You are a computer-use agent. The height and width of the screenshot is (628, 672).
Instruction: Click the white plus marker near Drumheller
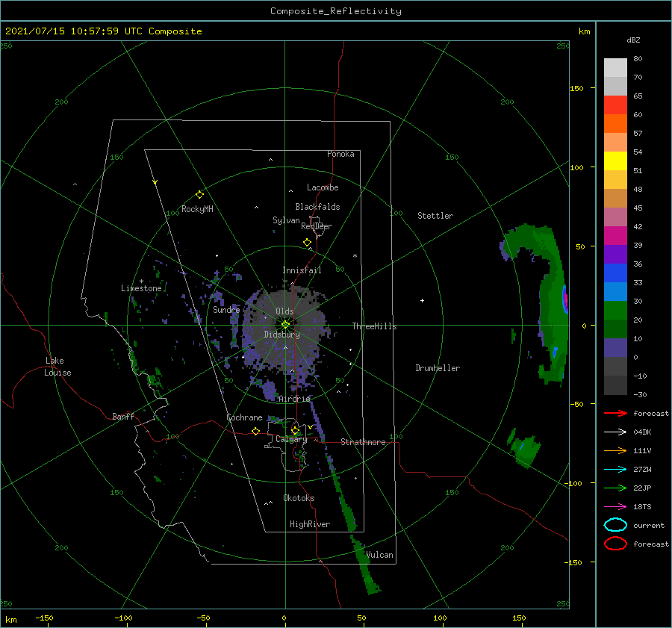point(422,300)
